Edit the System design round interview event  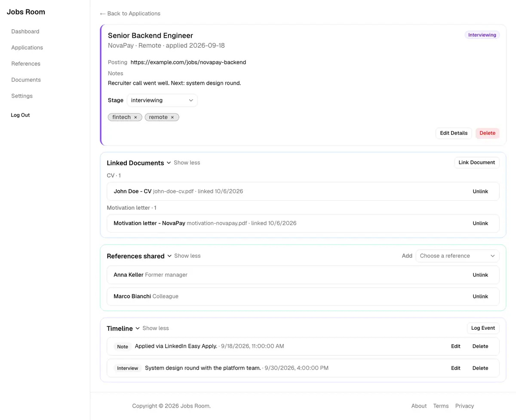(456, 368)
